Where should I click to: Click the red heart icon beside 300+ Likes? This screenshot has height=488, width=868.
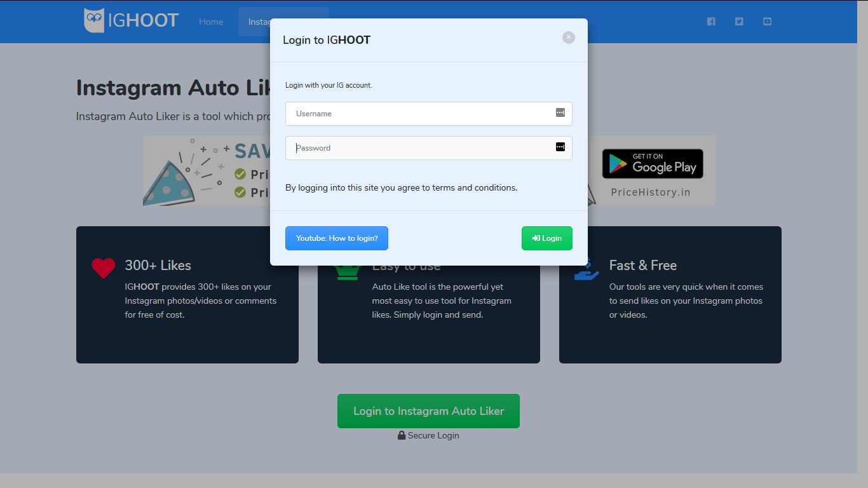pos(103,269)
